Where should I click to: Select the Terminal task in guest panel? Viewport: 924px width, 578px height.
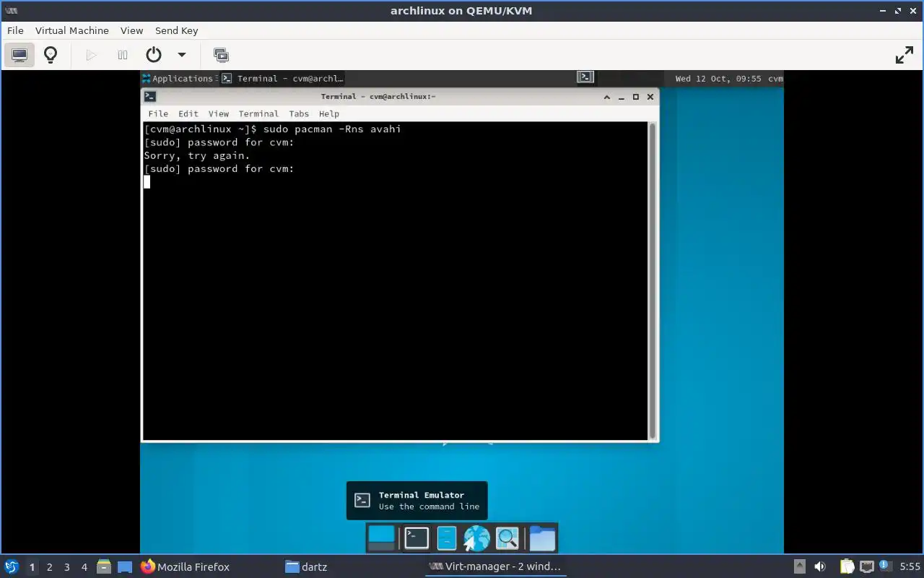[282, 78]
